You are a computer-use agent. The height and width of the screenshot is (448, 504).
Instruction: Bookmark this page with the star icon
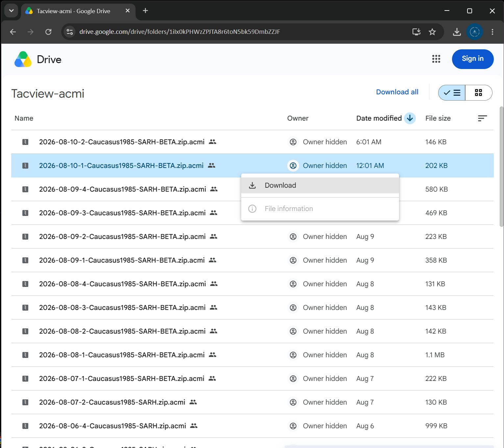click(432, 32)
